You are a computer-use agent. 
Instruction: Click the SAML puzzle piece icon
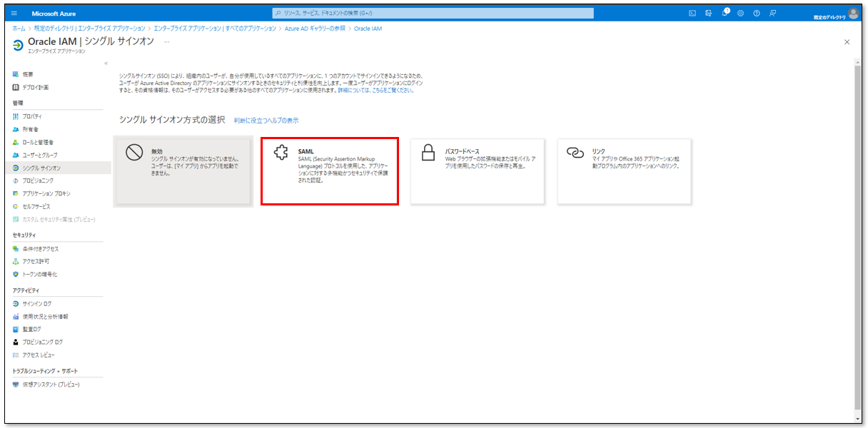[281, 153]
